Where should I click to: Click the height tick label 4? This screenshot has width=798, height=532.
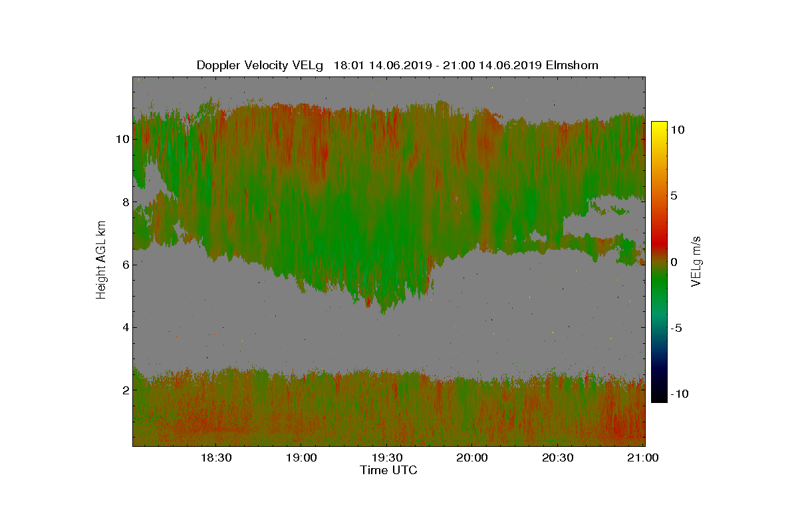(125, 327)
